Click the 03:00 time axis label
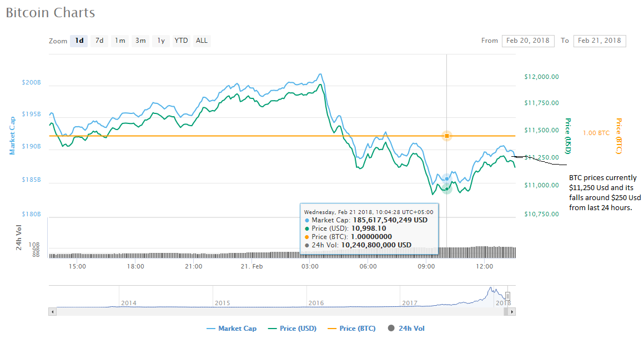 [310, 266]
